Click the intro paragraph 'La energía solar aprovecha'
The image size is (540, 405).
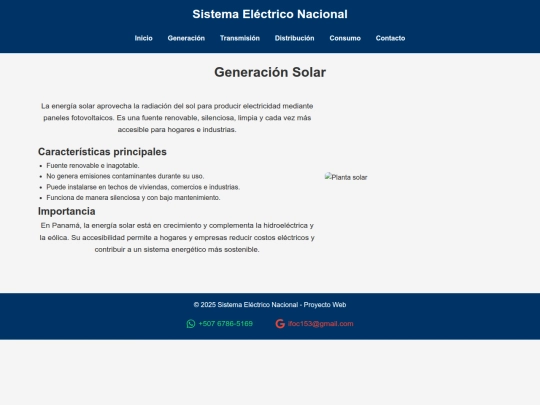pos(177,118)
